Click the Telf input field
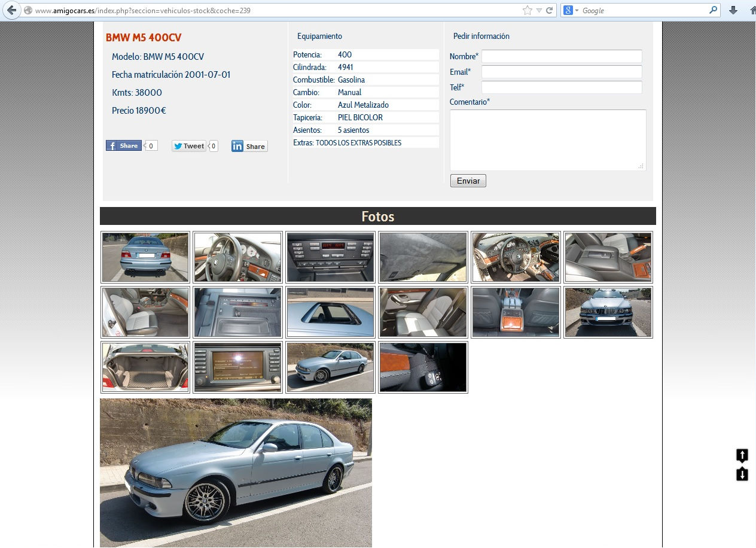The image size is (756, 548). coord(562,87)
